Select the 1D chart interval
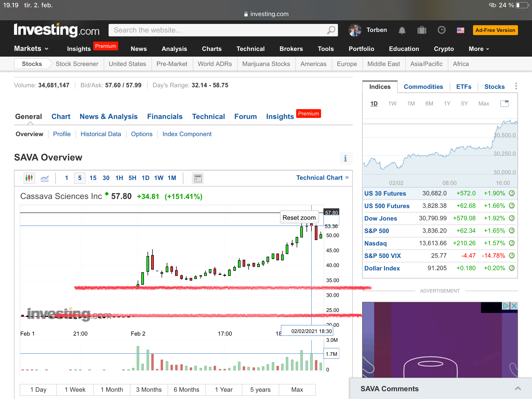The image size is (532, 399). (x=145, y=178)
